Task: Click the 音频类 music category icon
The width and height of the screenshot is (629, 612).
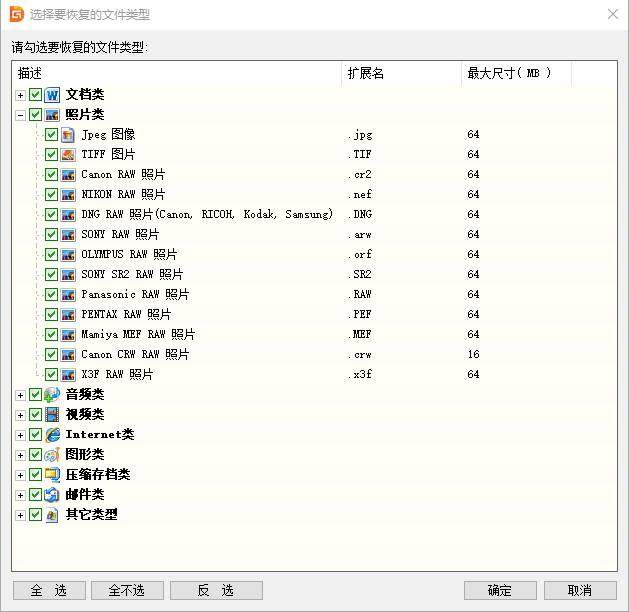Action: point(53,394)
